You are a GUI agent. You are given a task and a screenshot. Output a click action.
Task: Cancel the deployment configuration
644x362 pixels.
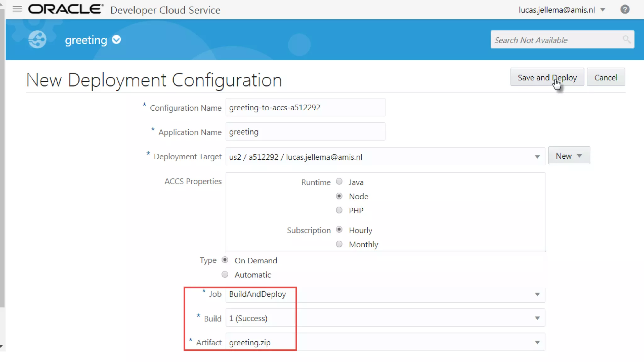coord(605,77)
